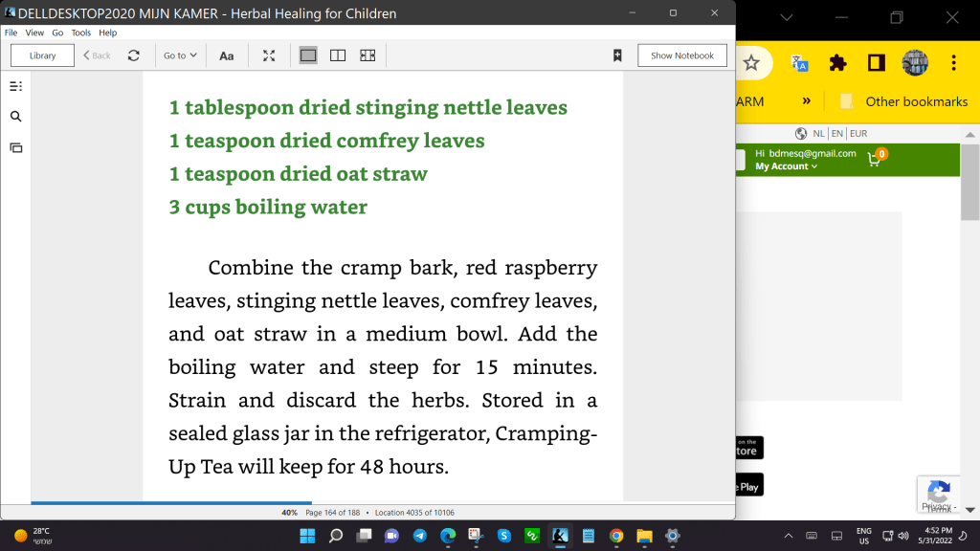The width and height of the screenshot is (980, 551).
Task: Open the View menu
Action: [34, 33]
